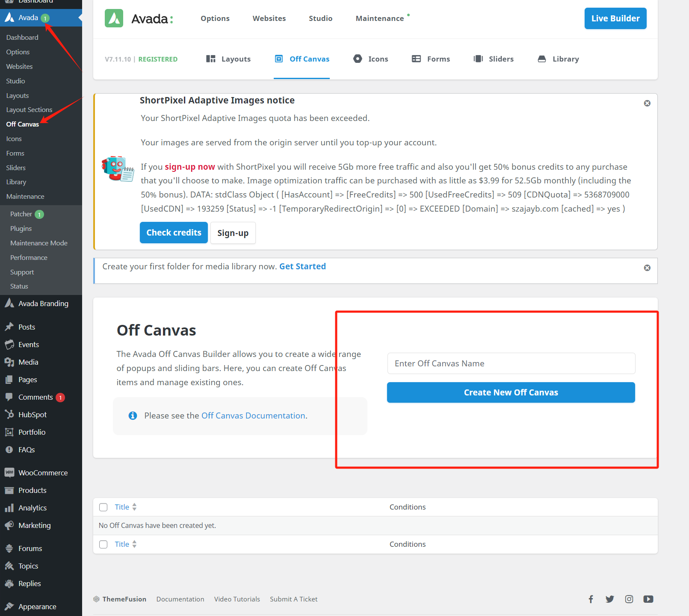
Task: Select the Forms icon in the Avada toolbar
Action: 416,59
